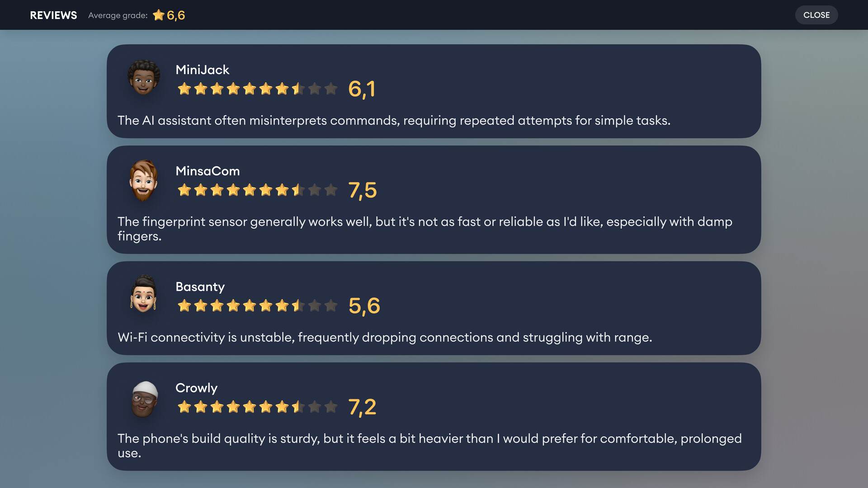
Task: Click Basanty's avatar icon
Action: 144,294
